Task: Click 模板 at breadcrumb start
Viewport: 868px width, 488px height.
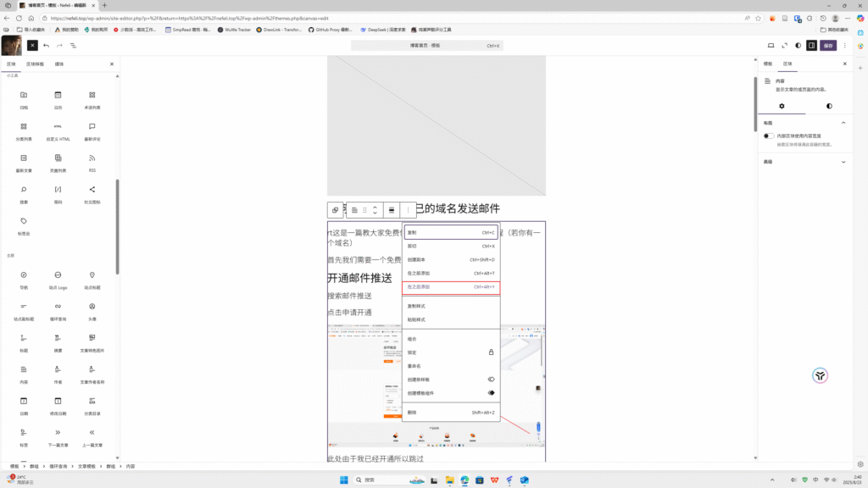Action: tap(14, 467)
